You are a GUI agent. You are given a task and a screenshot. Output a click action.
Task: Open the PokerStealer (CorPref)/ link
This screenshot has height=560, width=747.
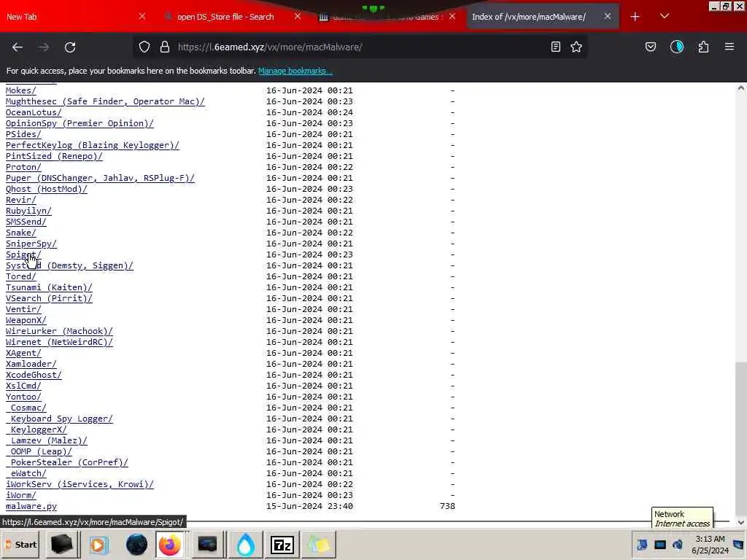[x=66, y=462]
